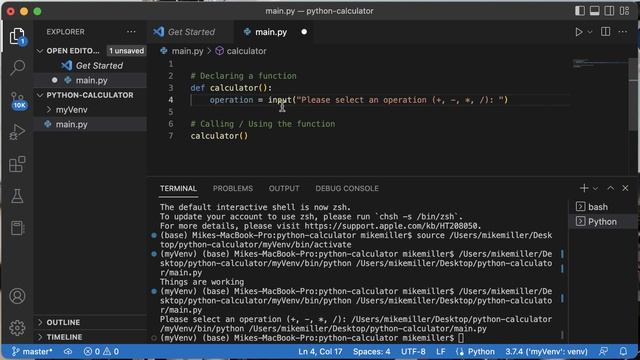Split the editor to the right
Image resolution: width=640 pixels, height=360 pixels.
[x=606, y=32]
